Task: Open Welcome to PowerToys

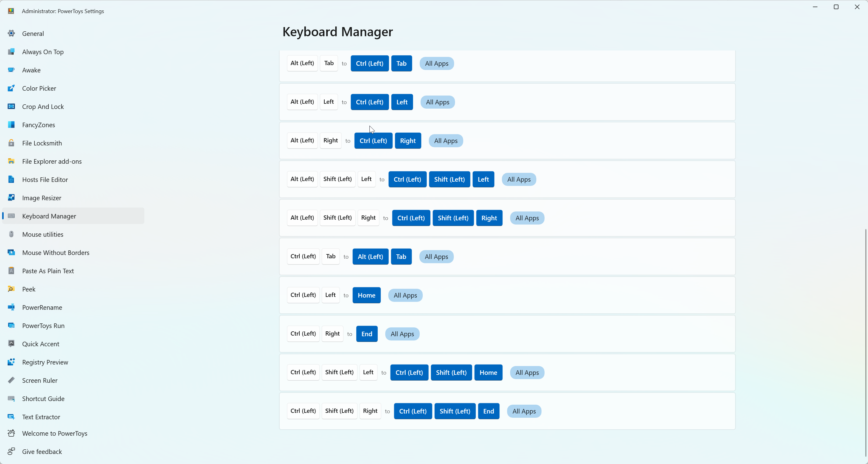Action: pos(55,433)
